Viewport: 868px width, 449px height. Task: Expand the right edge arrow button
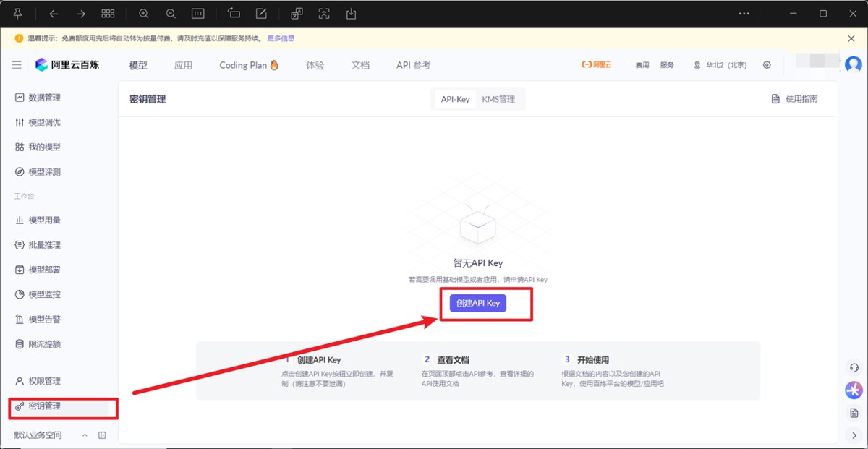point(854,435)
